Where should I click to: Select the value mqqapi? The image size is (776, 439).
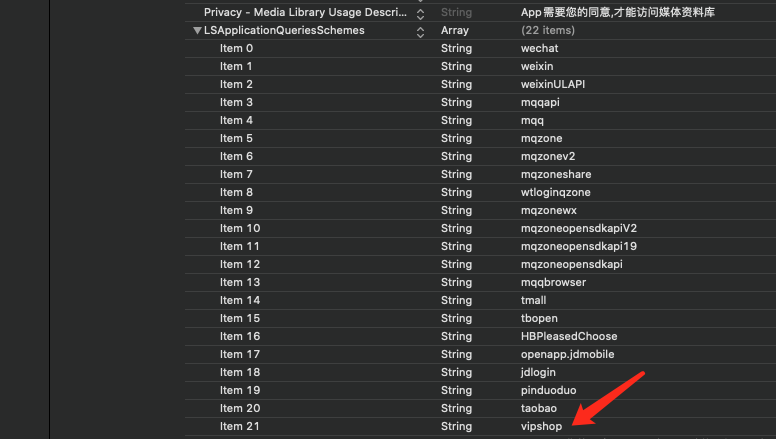540,102
